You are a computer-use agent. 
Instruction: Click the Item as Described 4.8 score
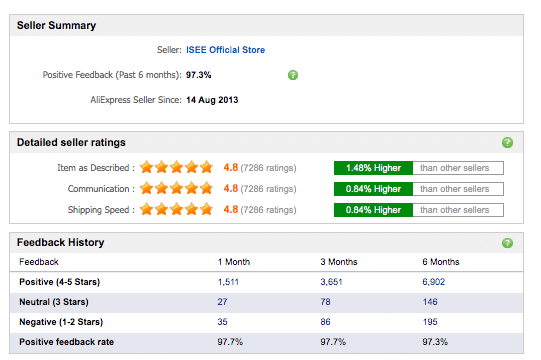(x=230, y=167)
